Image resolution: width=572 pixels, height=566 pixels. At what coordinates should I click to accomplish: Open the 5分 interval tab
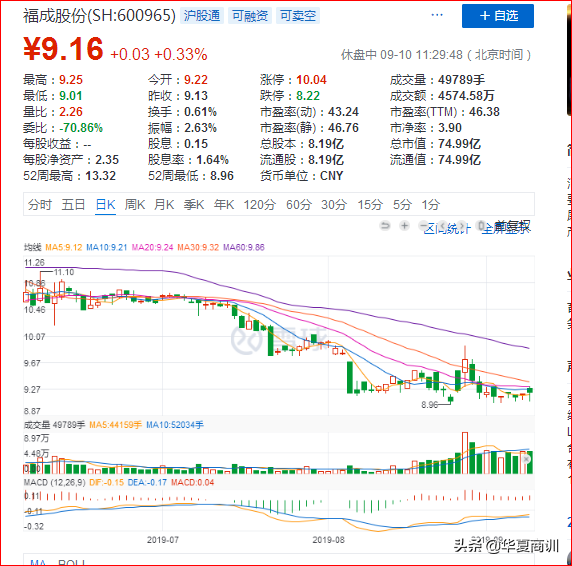[402, 205]
